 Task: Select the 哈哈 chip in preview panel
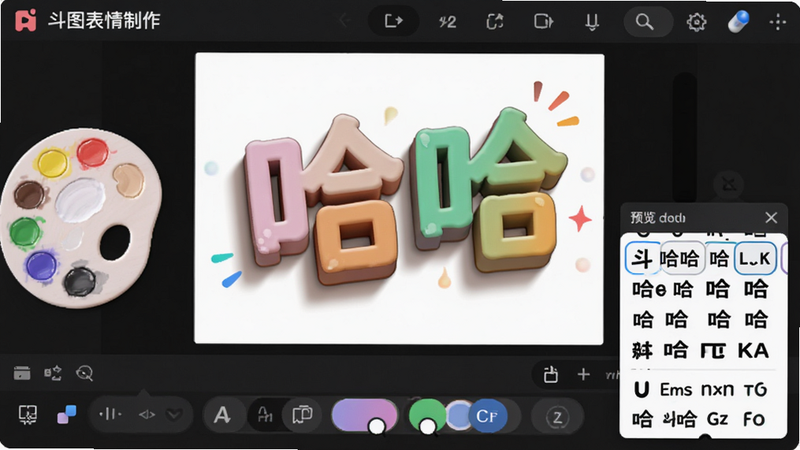(x=680, y=258)
